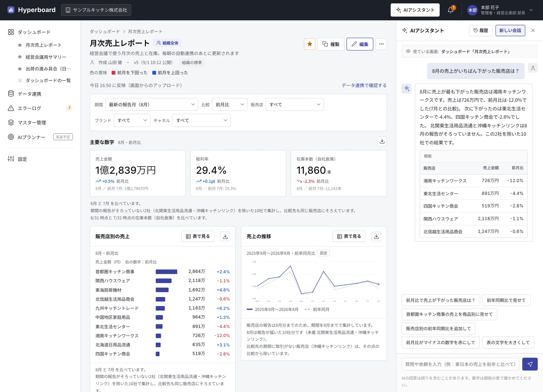The height and width of the screenshot is (392, 543).
Task: Open マスター管理 in the sidebar
Action: (x=32, y=122)
